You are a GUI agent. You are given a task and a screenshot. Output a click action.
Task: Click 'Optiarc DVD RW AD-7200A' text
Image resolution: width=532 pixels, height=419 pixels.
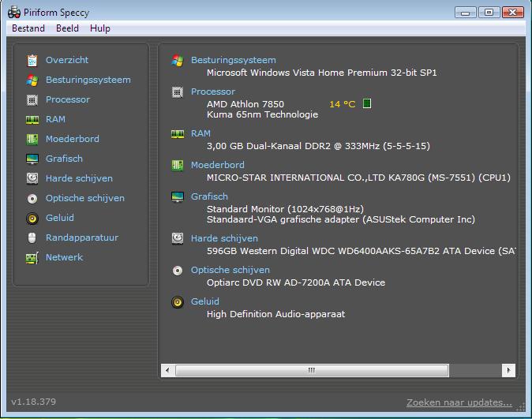pos(268,282)
